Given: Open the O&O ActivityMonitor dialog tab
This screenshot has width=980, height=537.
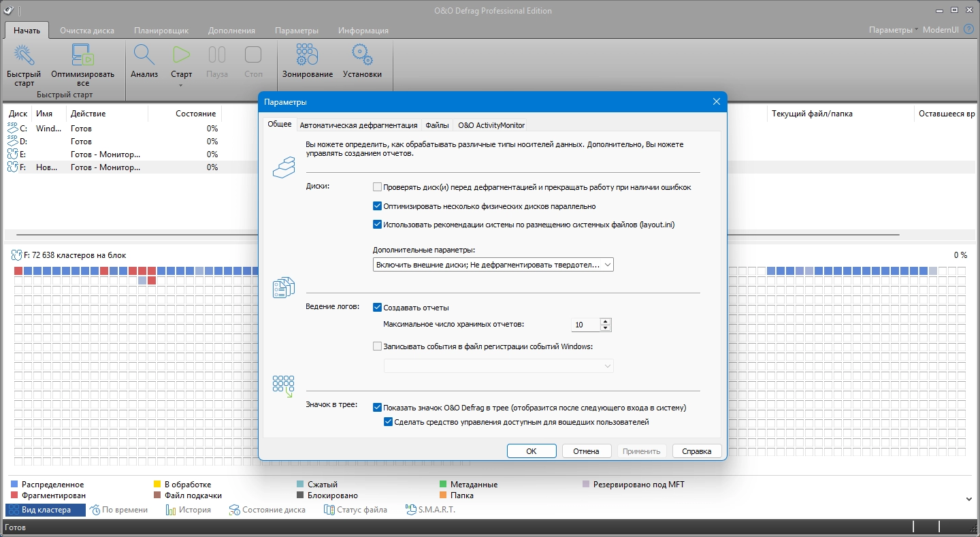Looking at the screenshot, I should click(490, 125).
